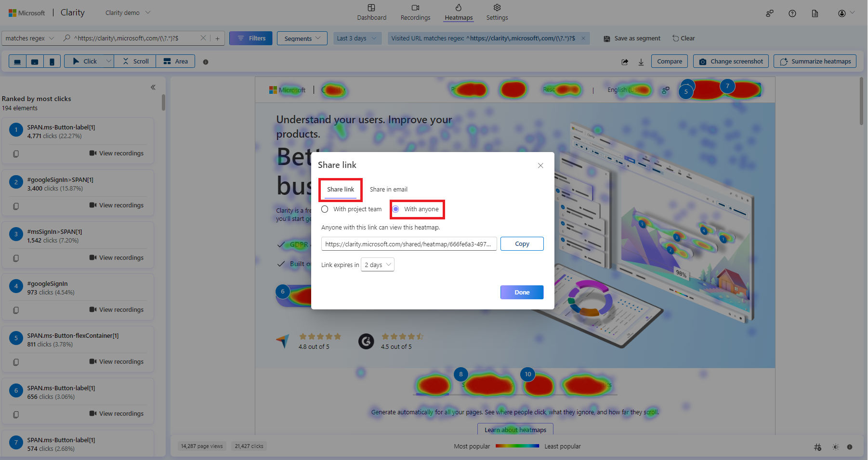Go to the Heatmaps tab

click(459, 13)
